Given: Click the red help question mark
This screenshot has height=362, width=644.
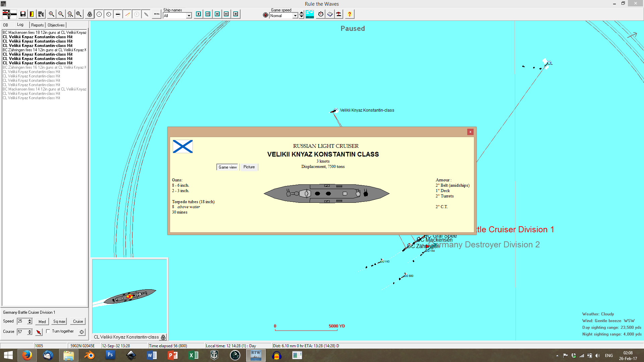Looking at the screenshot, I should pos(350,14).
